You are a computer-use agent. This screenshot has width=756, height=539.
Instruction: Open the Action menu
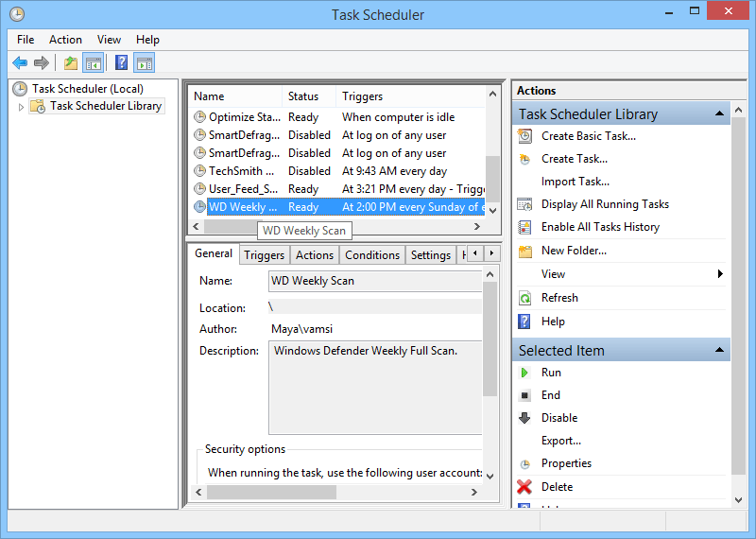point(65,40)
